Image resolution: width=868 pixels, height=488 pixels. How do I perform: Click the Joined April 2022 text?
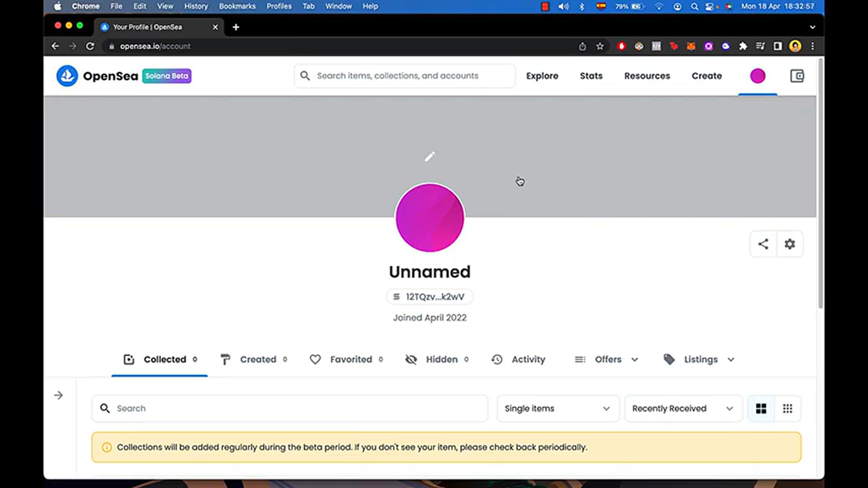(429, 318)
